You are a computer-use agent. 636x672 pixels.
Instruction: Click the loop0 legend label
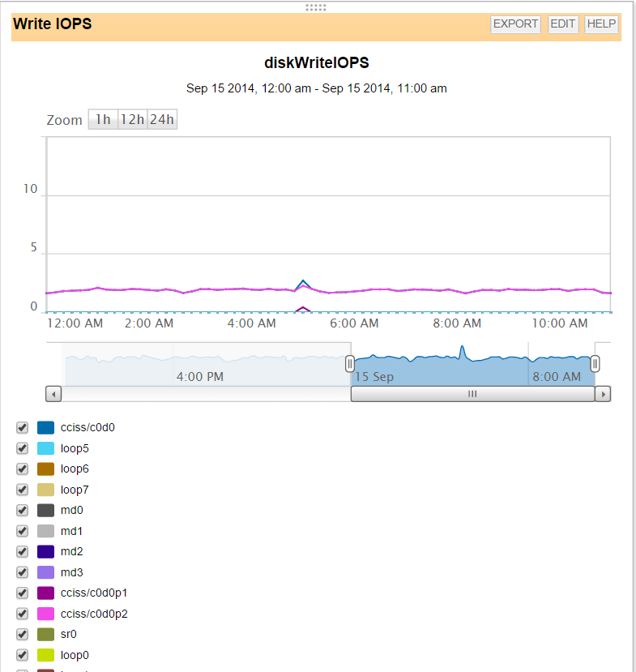[75, 655]
